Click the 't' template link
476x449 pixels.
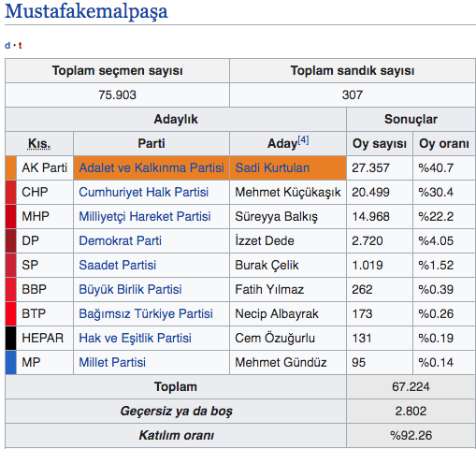[x=20, y=46]
